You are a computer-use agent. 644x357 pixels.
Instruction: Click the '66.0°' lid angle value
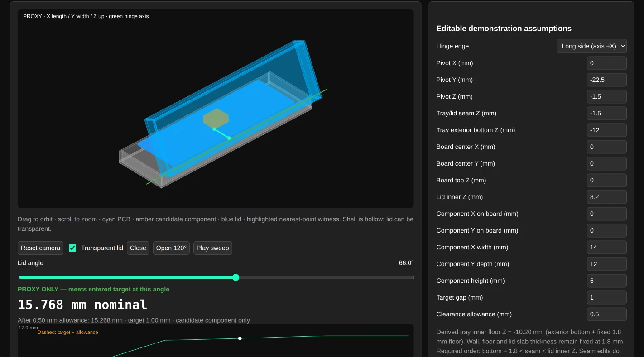[406, 263]
